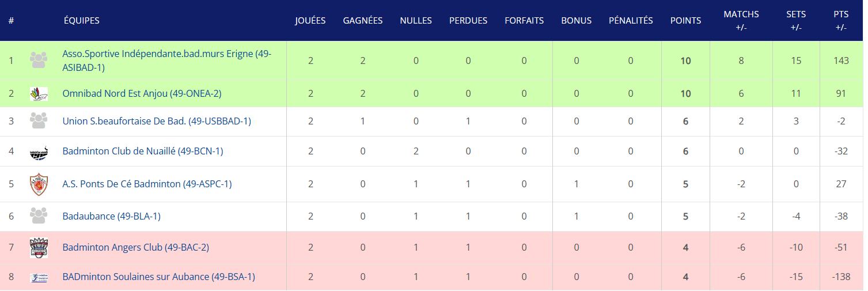Open Asso.Sportive Indépendante.bad.murs Erigne team link
Image resolution: width=868 pixels, height=291 pixels.
click(167, 61)
